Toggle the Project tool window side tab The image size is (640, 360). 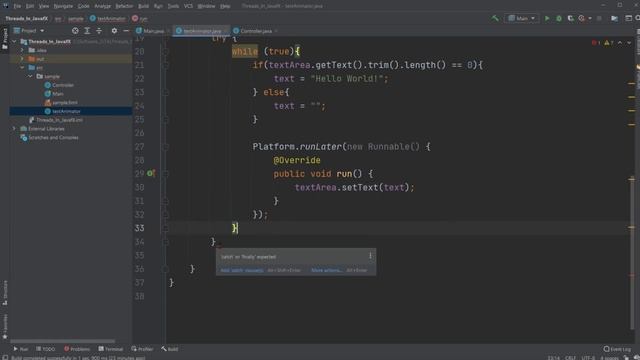pos(4,39)
